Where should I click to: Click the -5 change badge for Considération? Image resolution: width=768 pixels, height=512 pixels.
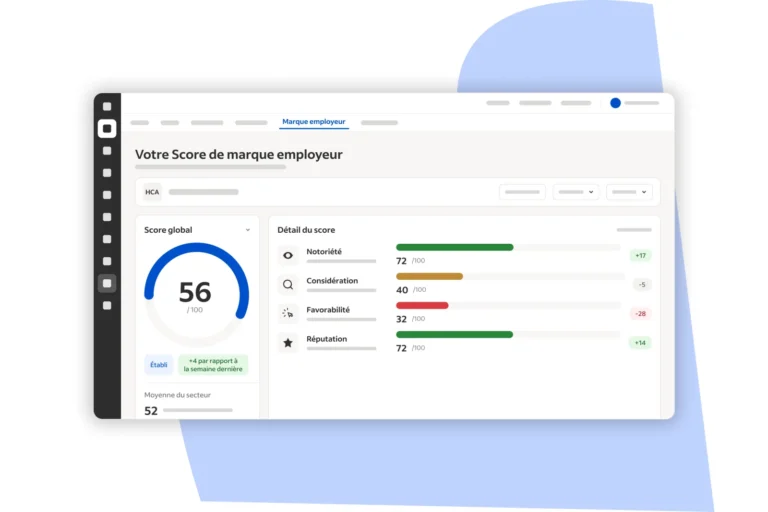(x=642, y=284)
